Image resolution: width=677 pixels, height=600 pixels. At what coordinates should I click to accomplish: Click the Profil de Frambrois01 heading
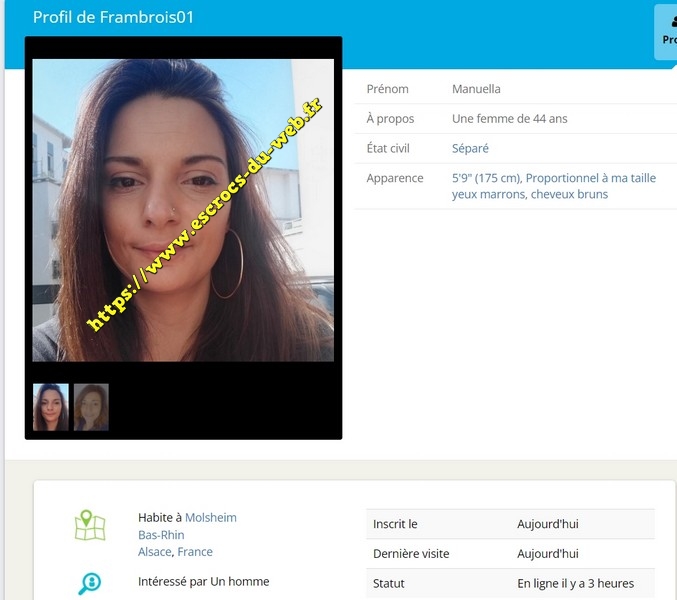tap(113, 18)
